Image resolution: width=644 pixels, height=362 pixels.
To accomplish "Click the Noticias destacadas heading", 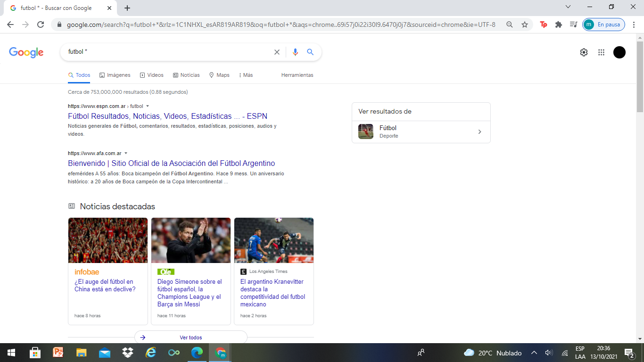I will tap(117, 206).
